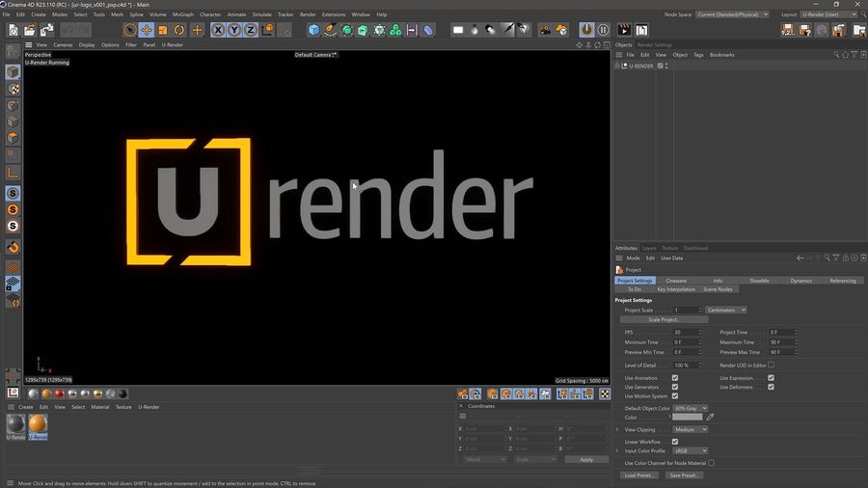Click Apply in Coordinates panel

point(586,459)
